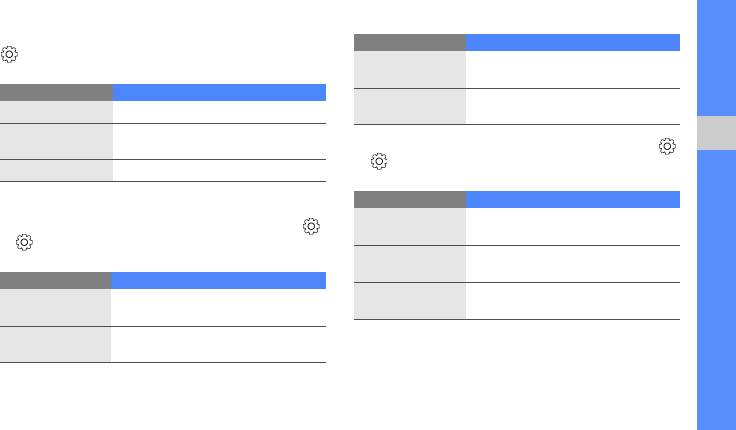Click the gear icon at the right end of the left column text

point(311,227)
